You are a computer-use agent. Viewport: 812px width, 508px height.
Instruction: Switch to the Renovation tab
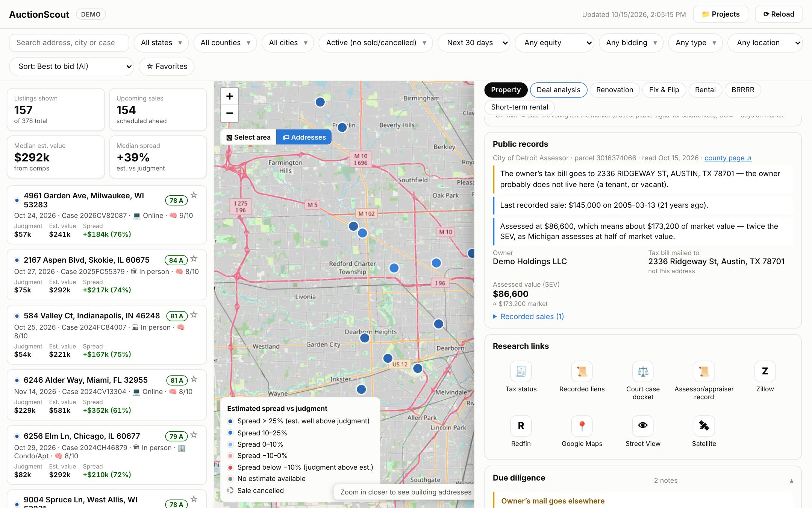coord(614,90)
